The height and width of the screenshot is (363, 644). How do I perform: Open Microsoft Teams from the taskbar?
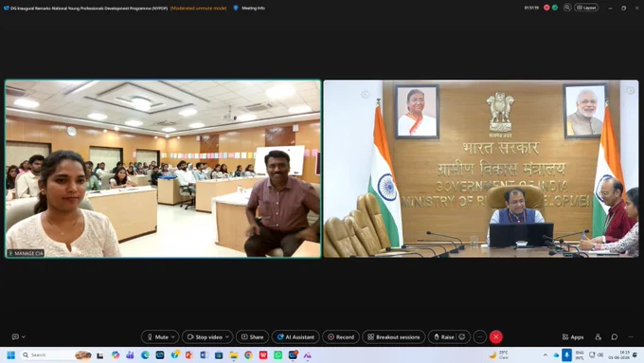coord(130,354)
